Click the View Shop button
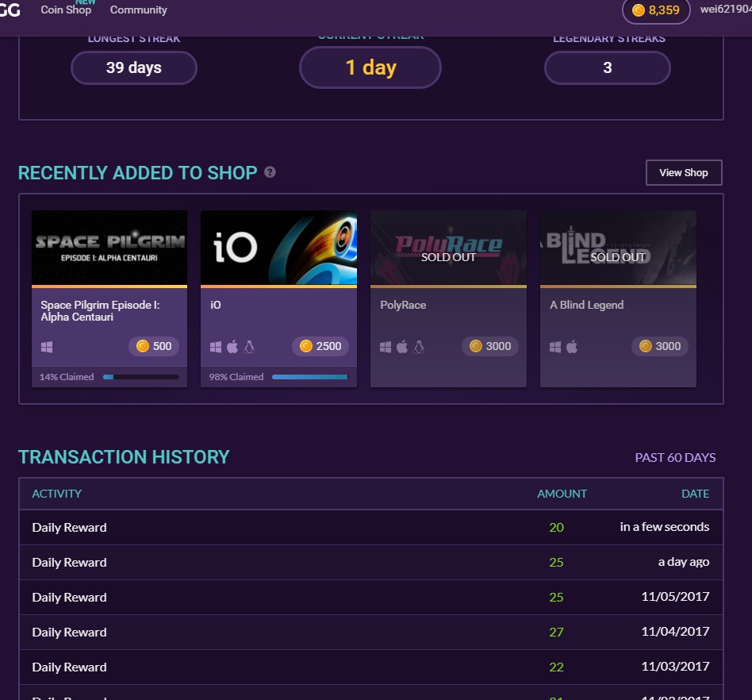 pyautogui.click(x=684, y=172)
